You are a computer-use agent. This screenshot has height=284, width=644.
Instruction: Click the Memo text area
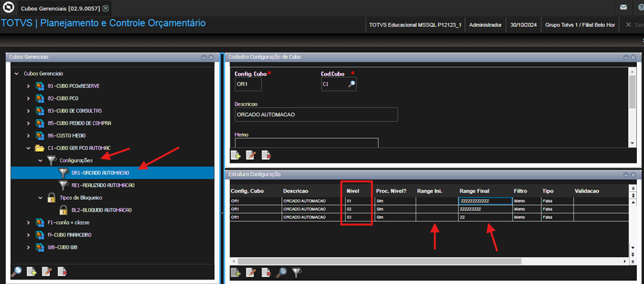click(x=306, y=143)
